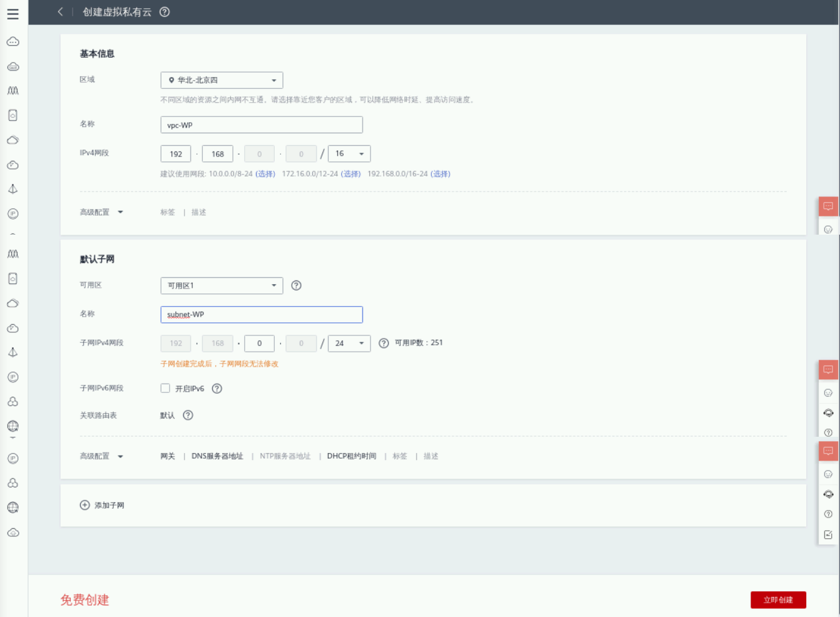
Task: Click the 可用IP数：251 text
Action: pyautogui.click(x=419, y=343)
